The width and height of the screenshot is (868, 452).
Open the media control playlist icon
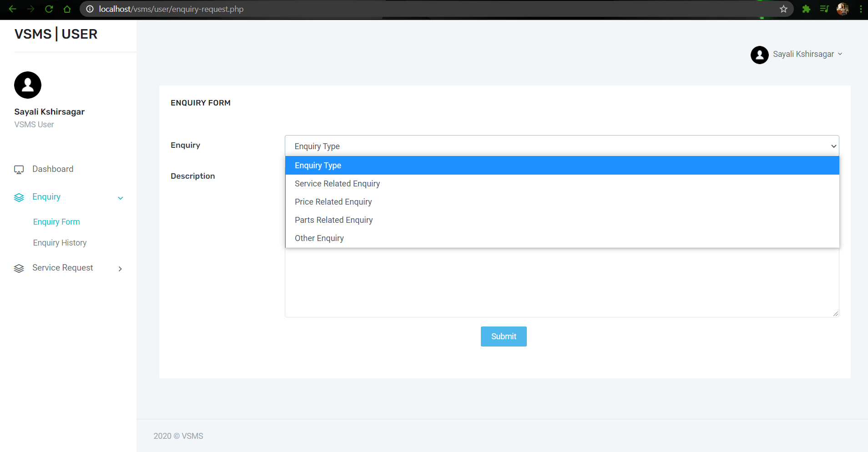click(x=824, y=9)
